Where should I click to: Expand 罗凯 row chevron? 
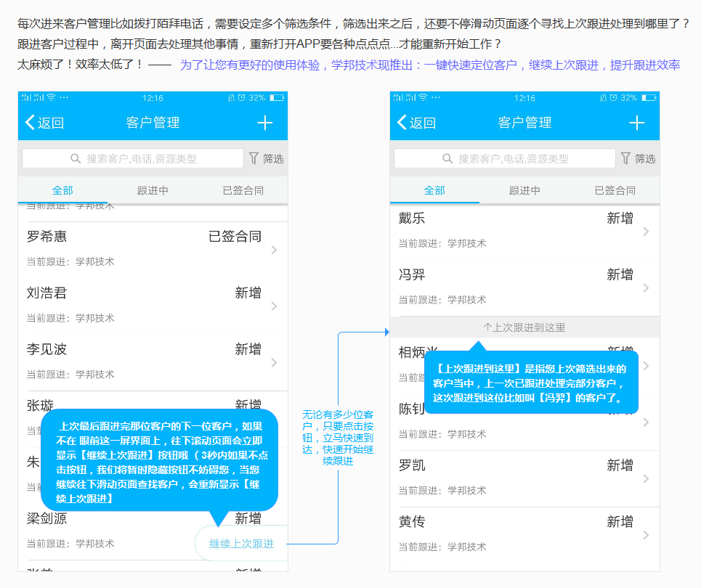click(646, 478)
